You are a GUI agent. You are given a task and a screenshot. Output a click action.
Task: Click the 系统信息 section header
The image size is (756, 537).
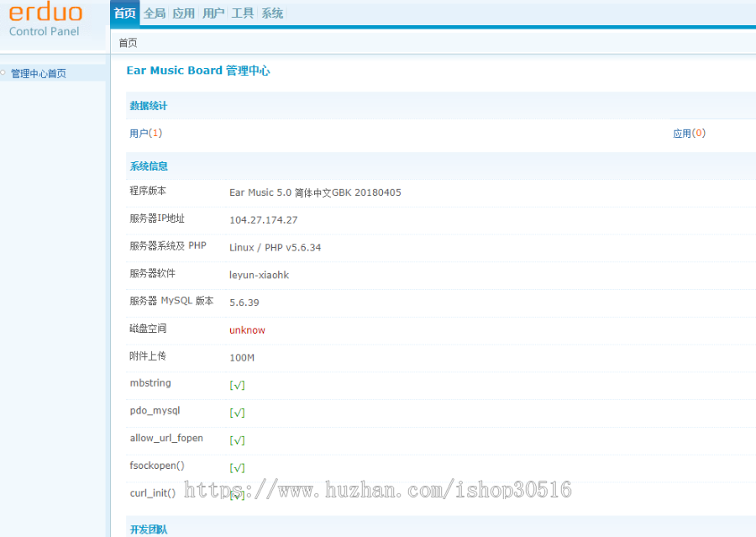point(148,166)
